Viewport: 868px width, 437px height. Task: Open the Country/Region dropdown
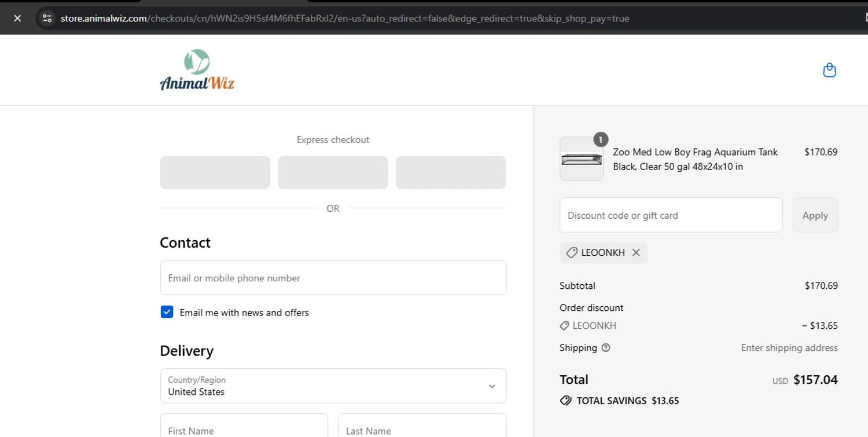pos(333,386)
